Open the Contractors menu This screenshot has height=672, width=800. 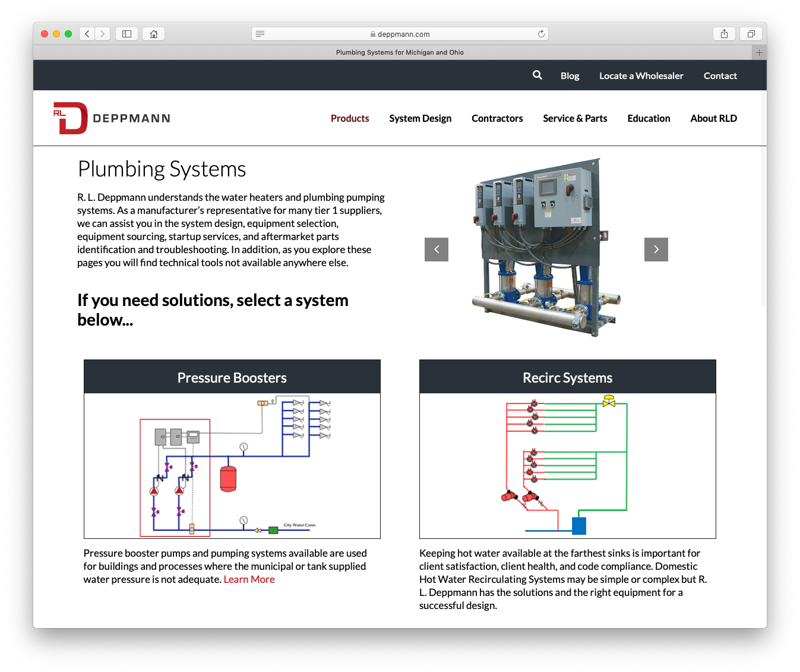[x=497, y=118]
